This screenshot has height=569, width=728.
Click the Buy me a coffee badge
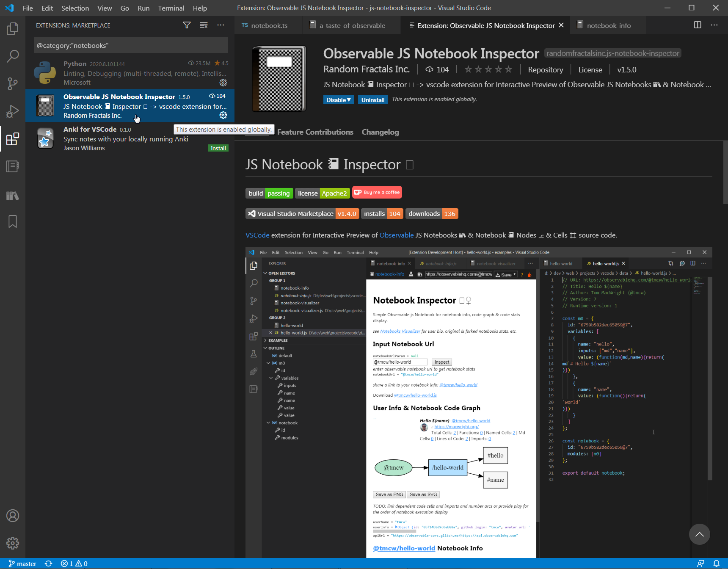pyautogui.click(x=377, y=192)
